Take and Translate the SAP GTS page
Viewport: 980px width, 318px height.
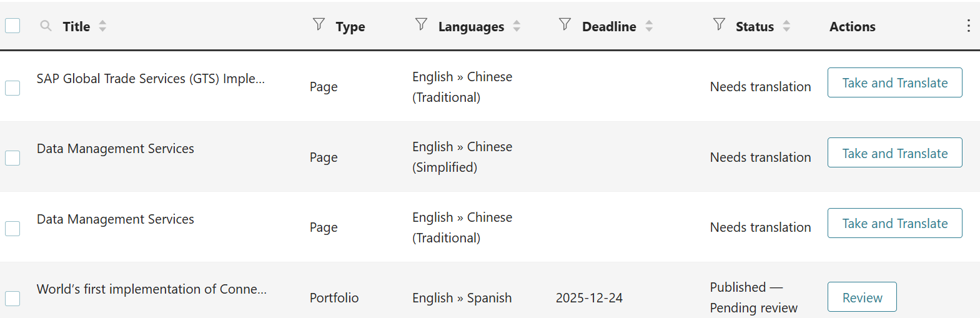894,83
